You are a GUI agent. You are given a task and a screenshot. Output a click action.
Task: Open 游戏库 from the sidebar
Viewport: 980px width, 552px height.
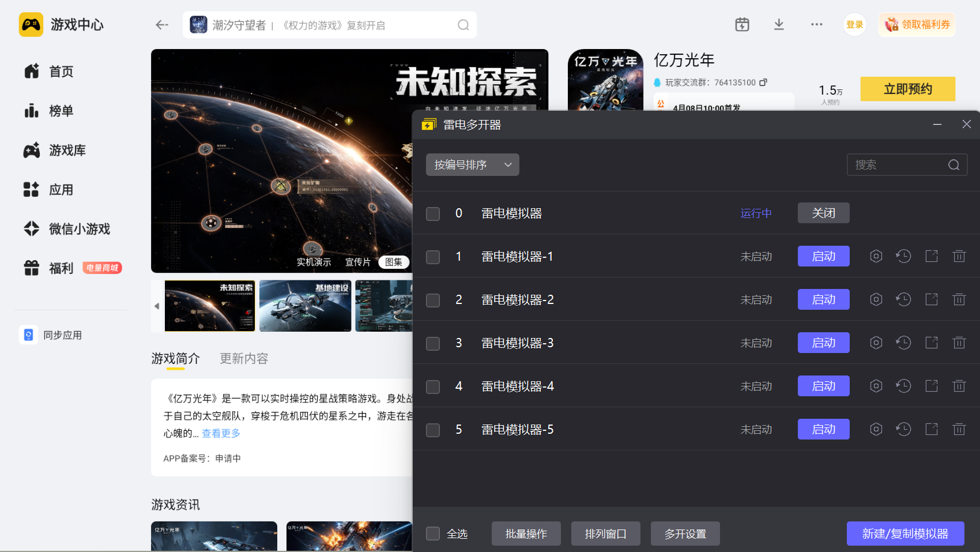tap(67, 151)
